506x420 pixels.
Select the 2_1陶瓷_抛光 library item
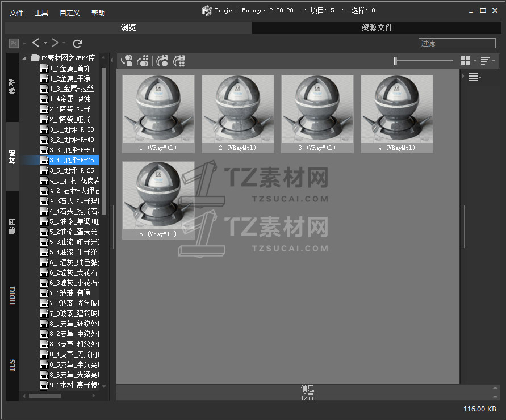pos(70,109)
